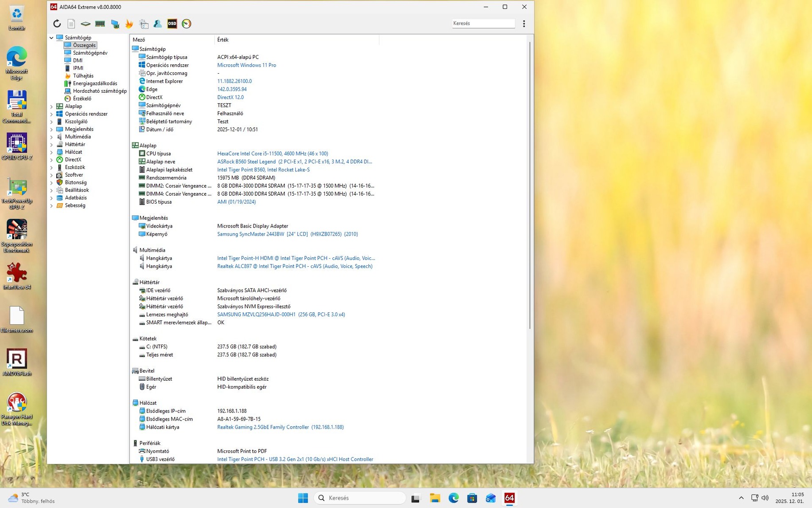Viewport: 812px width, 508px height.
Task: Expand the Operációs rendszer tree node
Action: (x=51, y=114)
